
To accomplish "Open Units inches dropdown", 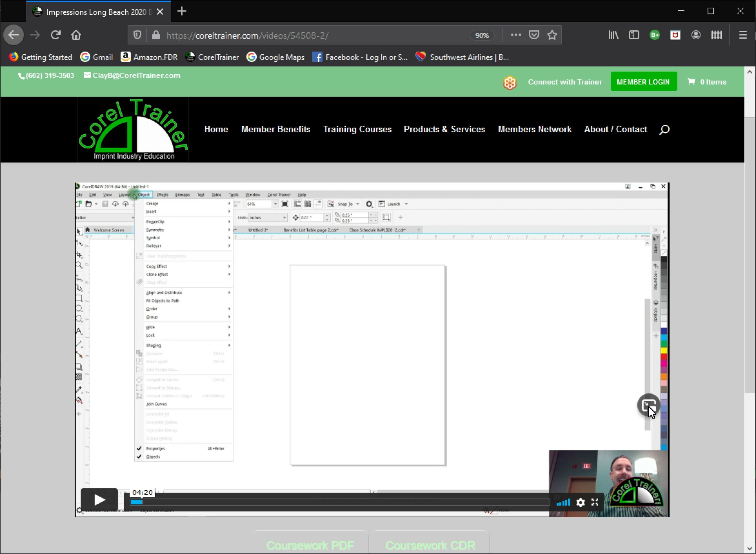I will (284, 218).
